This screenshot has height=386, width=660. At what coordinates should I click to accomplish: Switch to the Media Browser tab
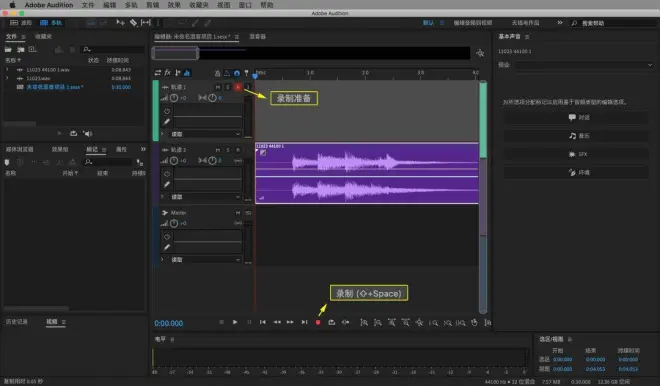[x=19, y=149]
